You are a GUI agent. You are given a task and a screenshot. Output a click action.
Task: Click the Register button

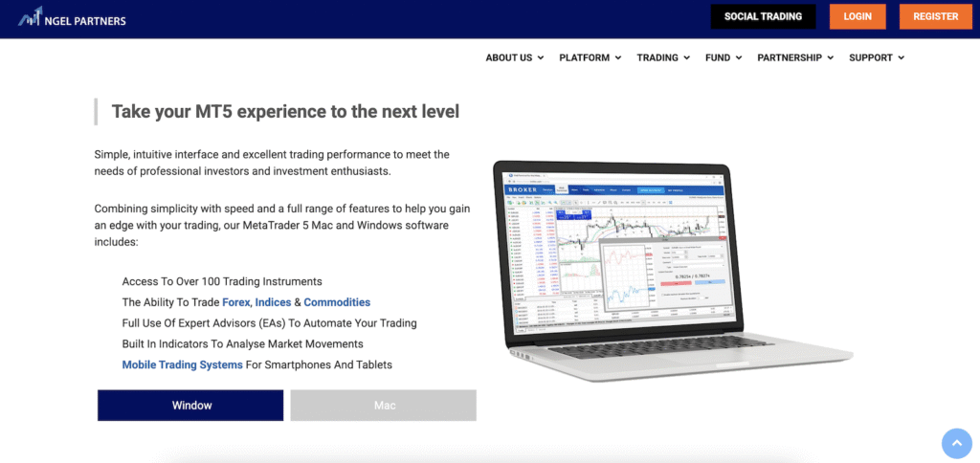936,17
